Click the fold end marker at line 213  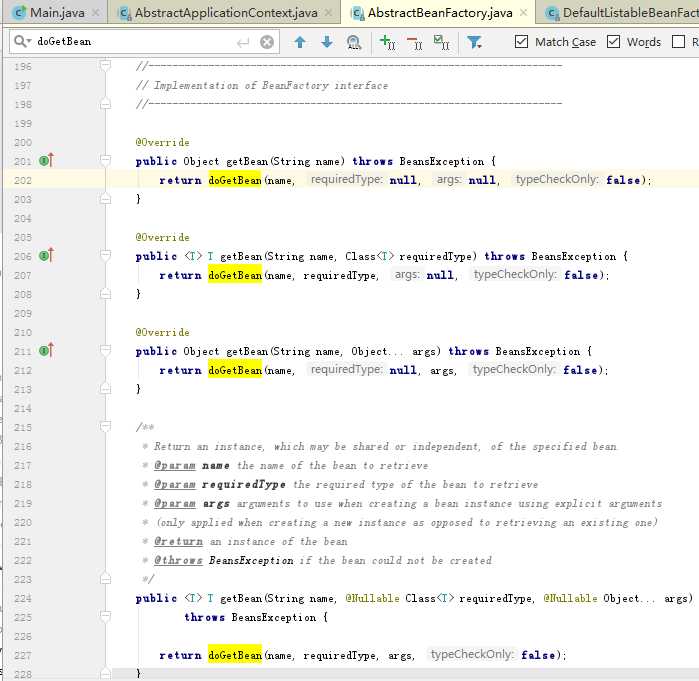pyautogui.click(x=105, y=389)
